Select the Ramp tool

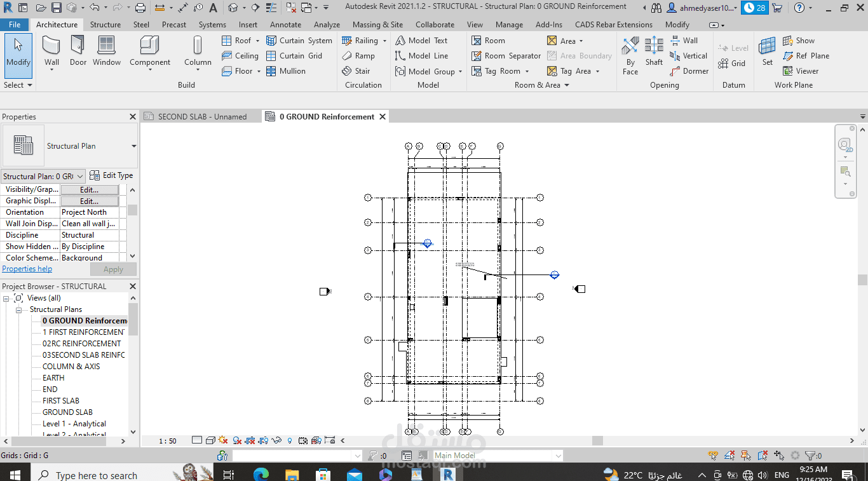tap(358, 56)
